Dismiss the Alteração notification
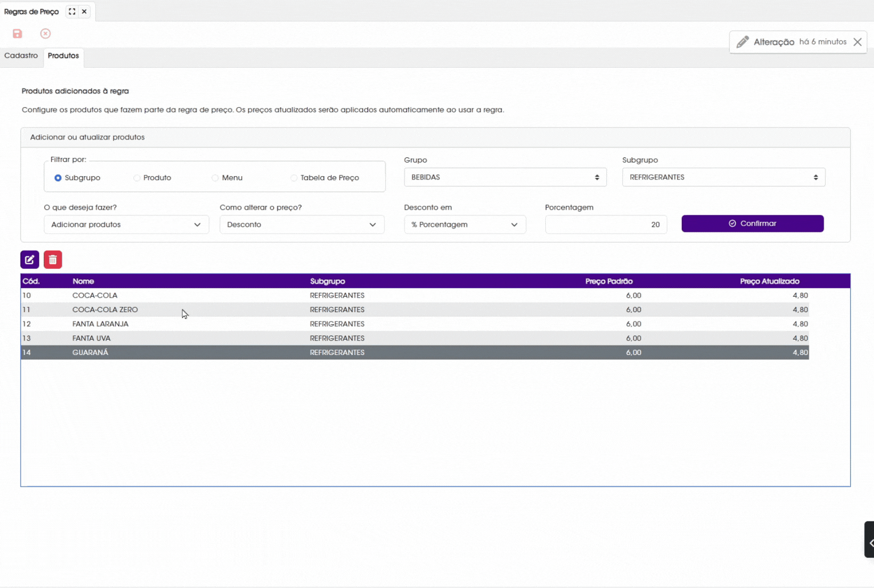Image resolution: width=874 pixels, height=588 pixels. tap(857, 42)
